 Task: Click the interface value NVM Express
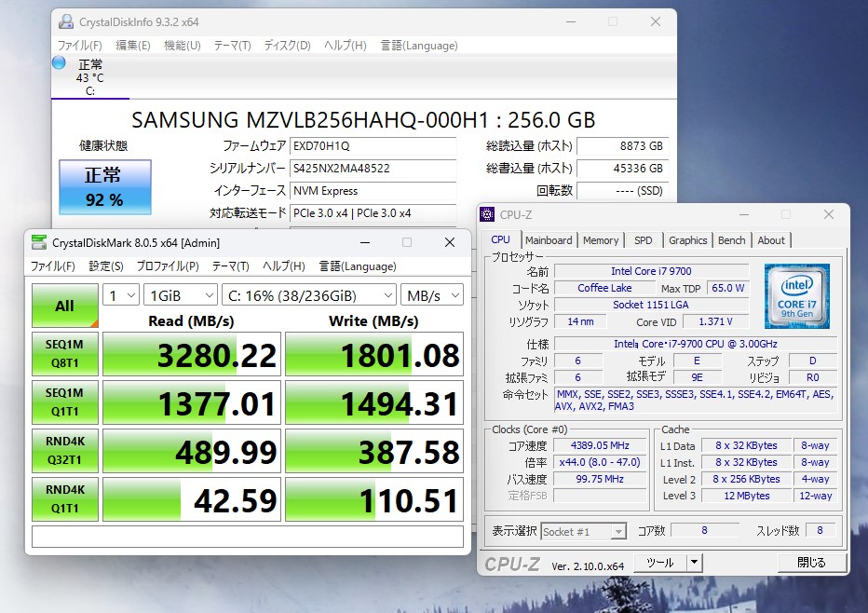point(373,191)
